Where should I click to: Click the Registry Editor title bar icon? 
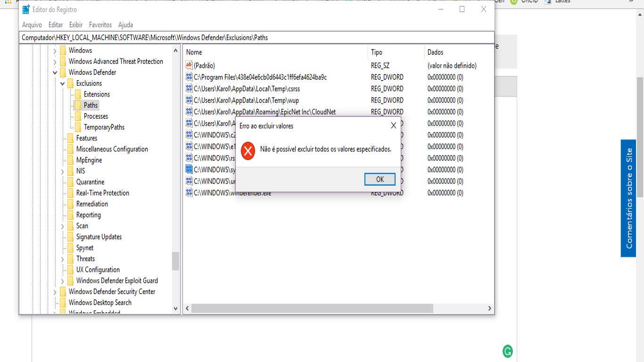coord(26,9)
